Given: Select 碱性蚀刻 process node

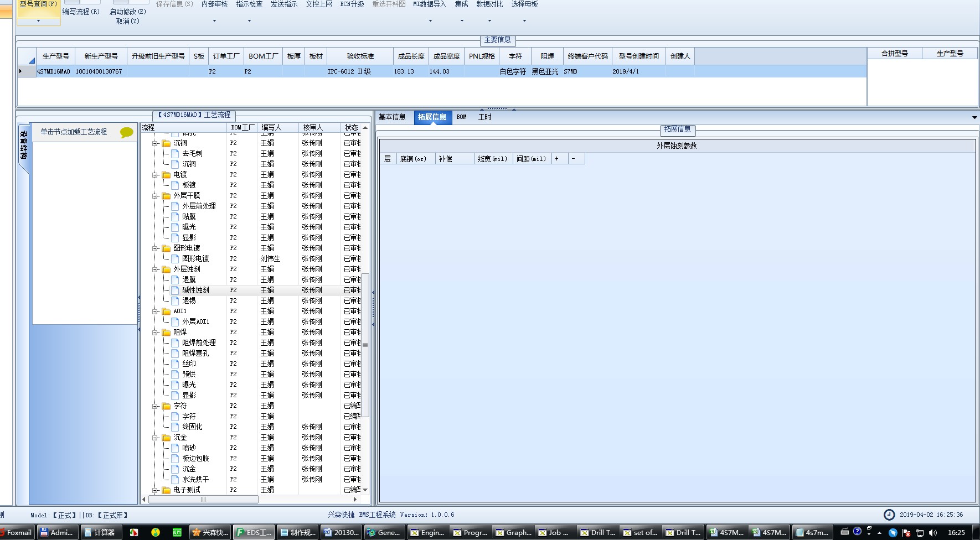Looking at the screenshot, I should pos(195,290).
